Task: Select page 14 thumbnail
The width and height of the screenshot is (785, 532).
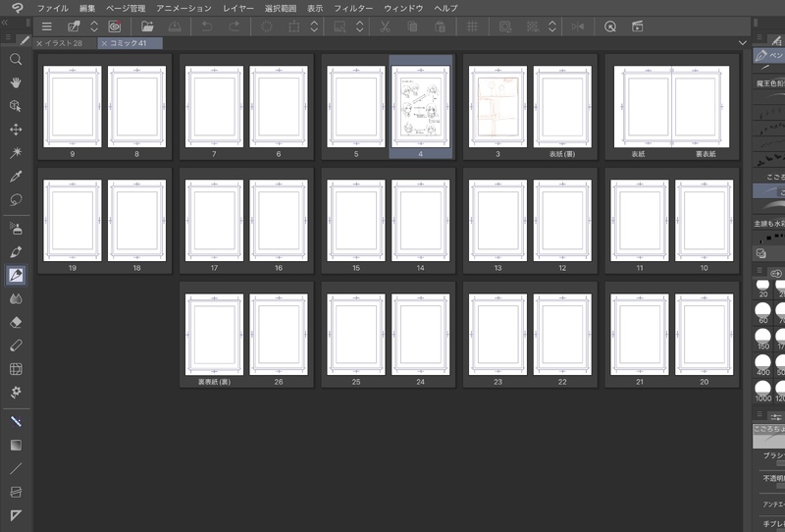Action: coord(421,221)
